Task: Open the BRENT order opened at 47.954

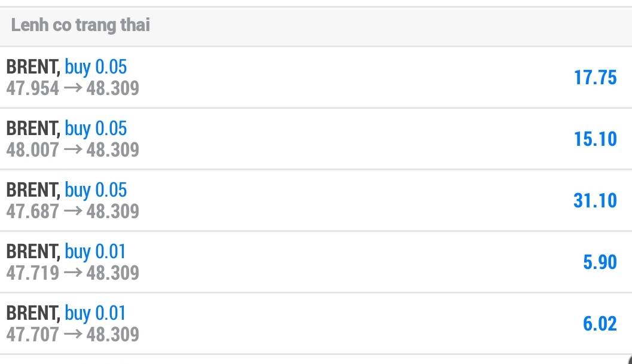Action: click(x=299, y=77)
